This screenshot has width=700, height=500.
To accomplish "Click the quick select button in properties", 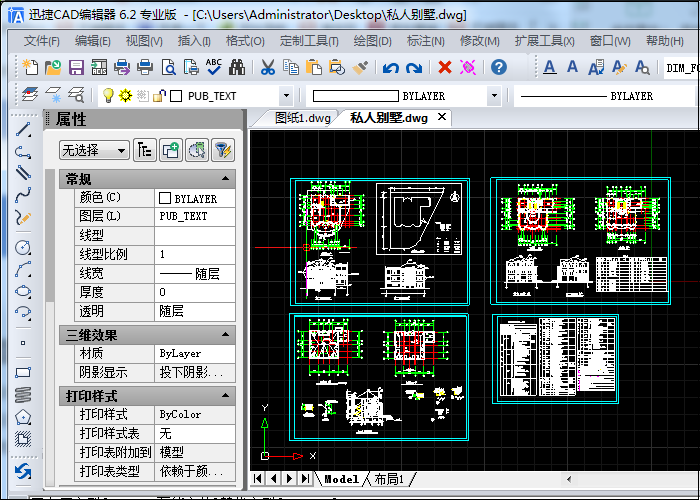I will click(197, 150).
